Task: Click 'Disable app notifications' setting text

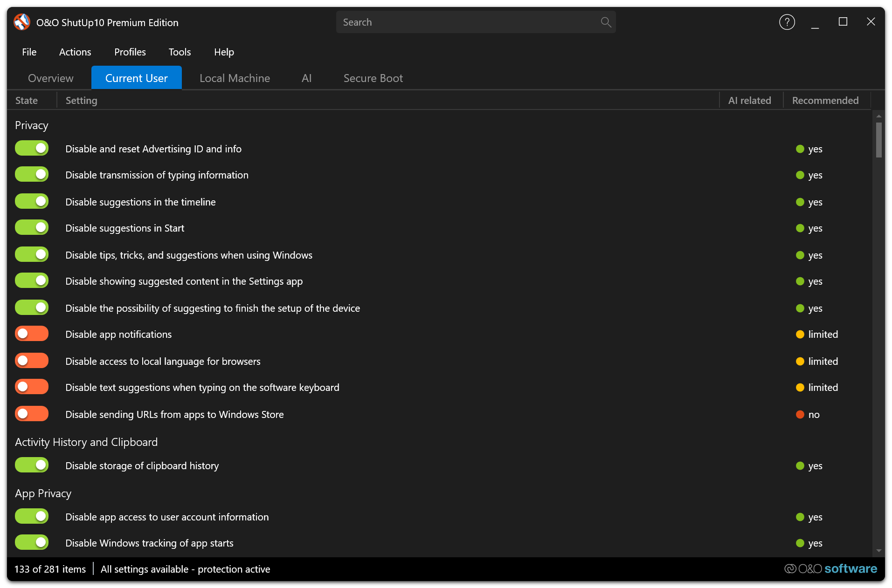Action: tap(118, 334)
